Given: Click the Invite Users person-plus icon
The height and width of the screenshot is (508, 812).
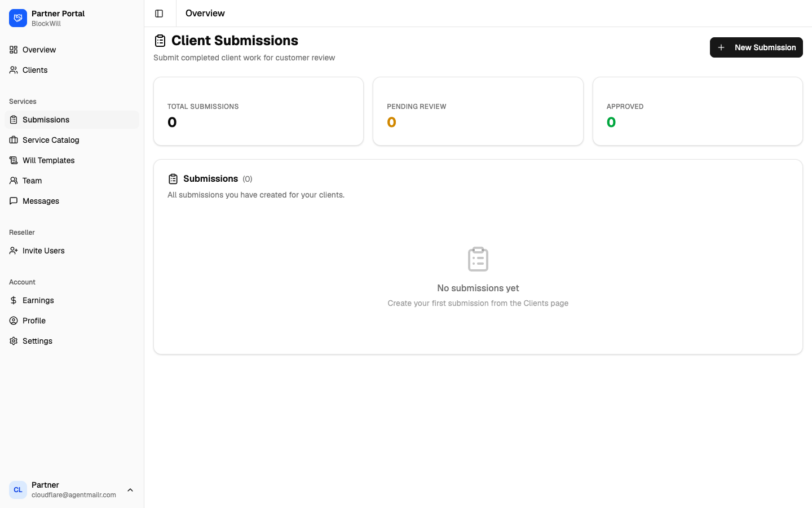Looking at the screenshot, I should pos(14,251).
